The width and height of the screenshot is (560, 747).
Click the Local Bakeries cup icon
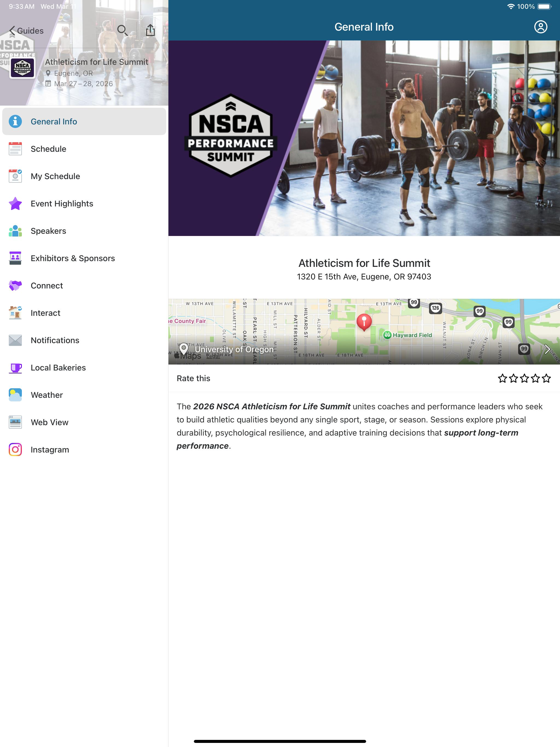point(15,368)
